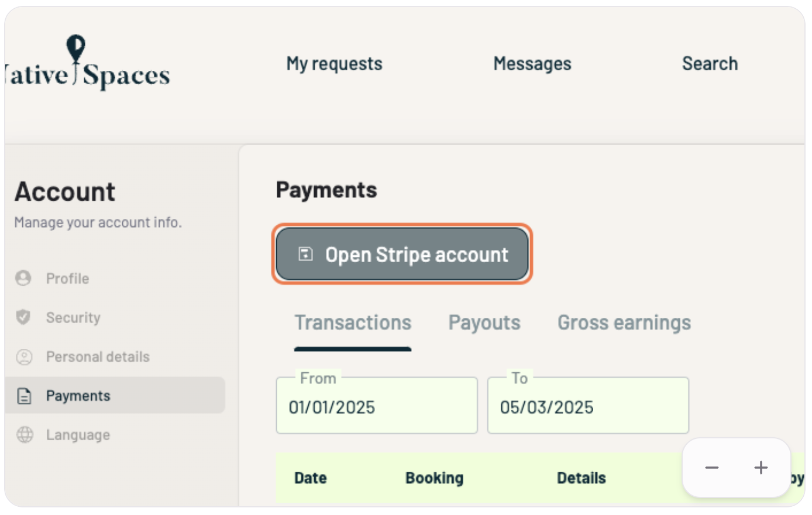The height and width of the screenshot is (515, 812).
Task: Switch to the Payouts tab
Action: (484, 323)
